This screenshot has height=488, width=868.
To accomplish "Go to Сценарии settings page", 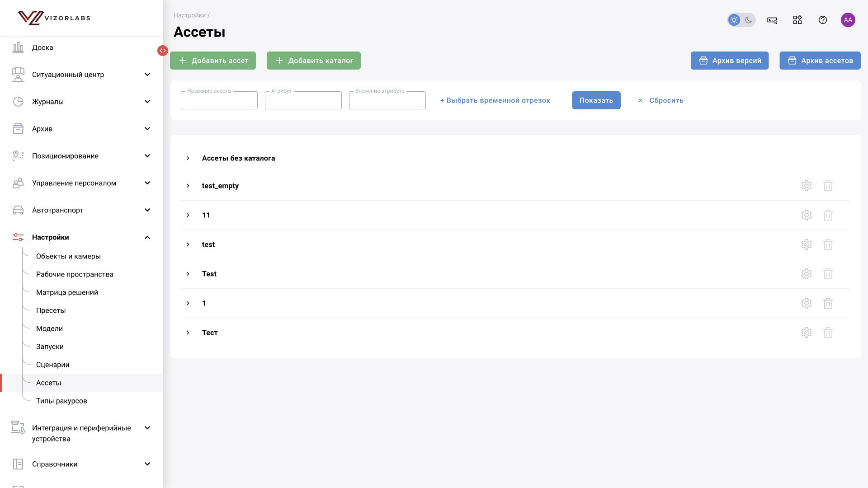I will (x=52, y=365).
